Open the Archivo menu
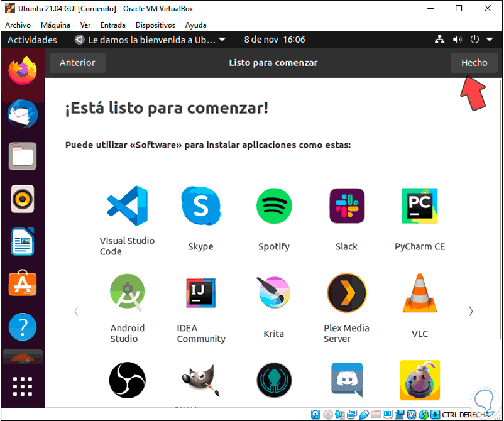504x421 pixels. [18, 25]
